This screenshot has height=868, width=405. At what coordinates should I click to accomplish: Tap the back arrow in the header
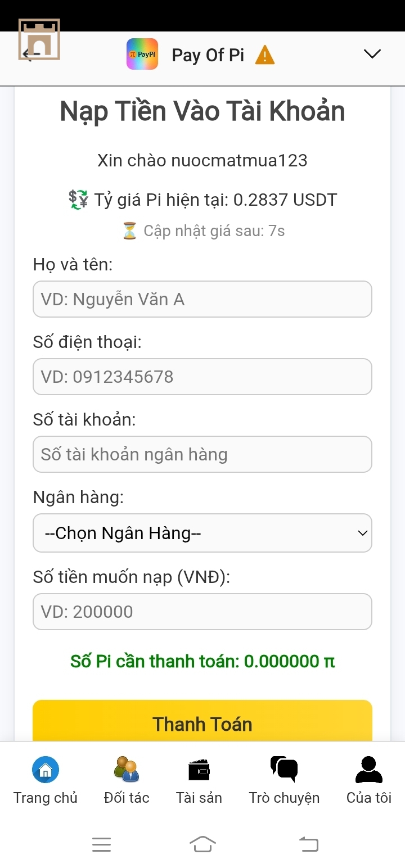coord(31,54)
